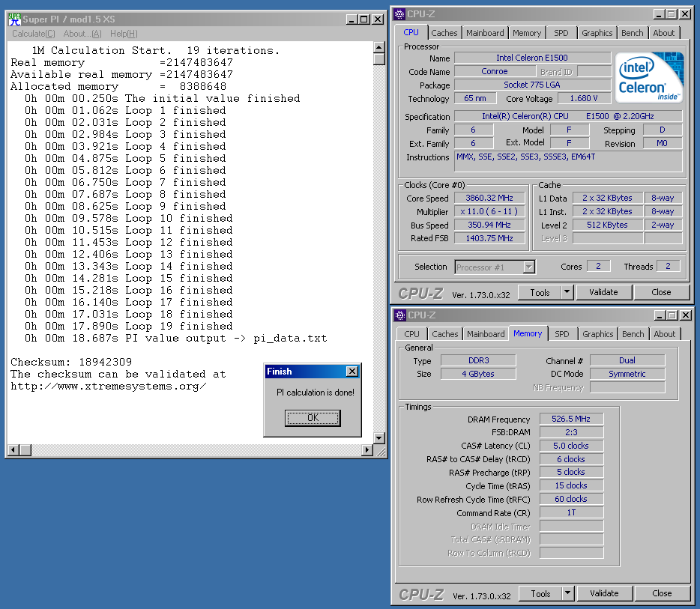Click the Level 2 cache value 512 KBytes
The width and height of the screenshot is (700, 609).
(607, 225)
